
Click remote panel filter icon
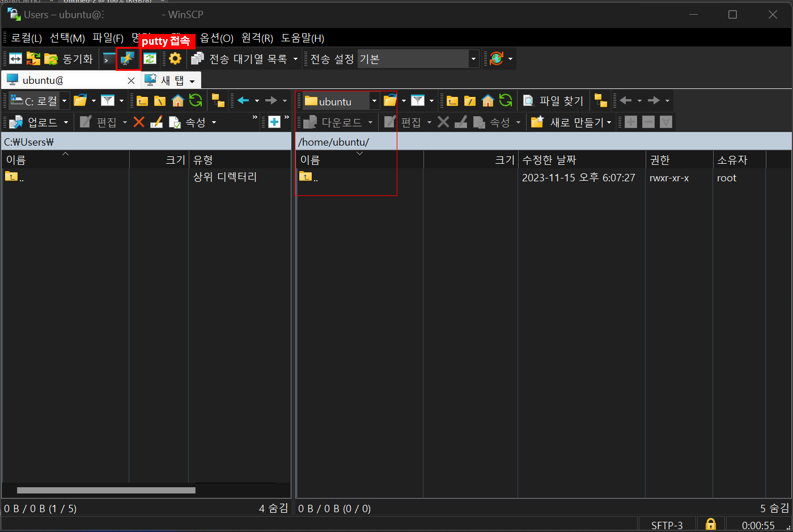tap(418, 101)
